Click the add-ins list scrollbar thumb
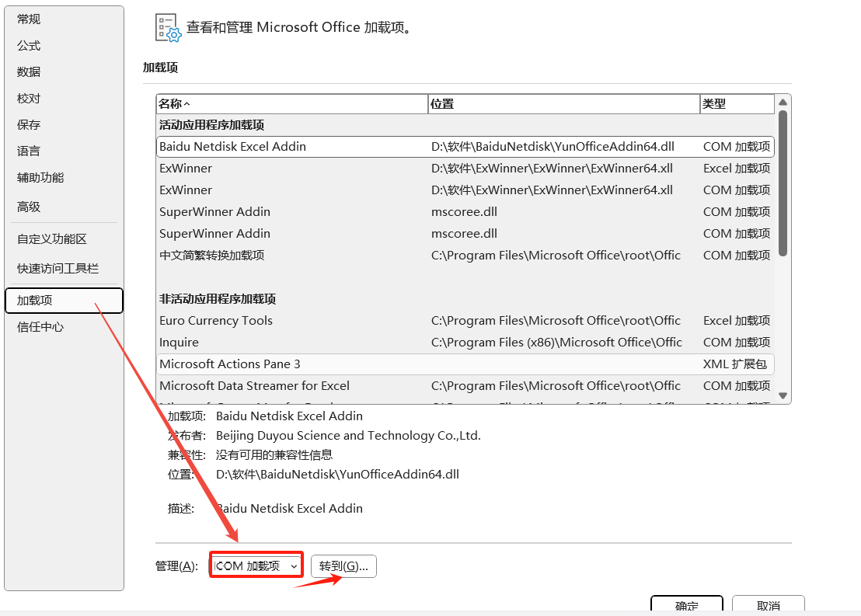 tap(783, 183)
